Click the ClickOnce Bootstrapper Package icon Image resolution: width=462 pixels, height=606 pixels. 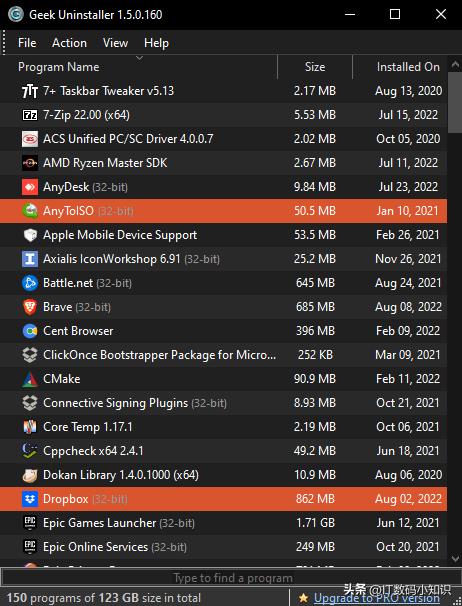[x=30, y=355]
